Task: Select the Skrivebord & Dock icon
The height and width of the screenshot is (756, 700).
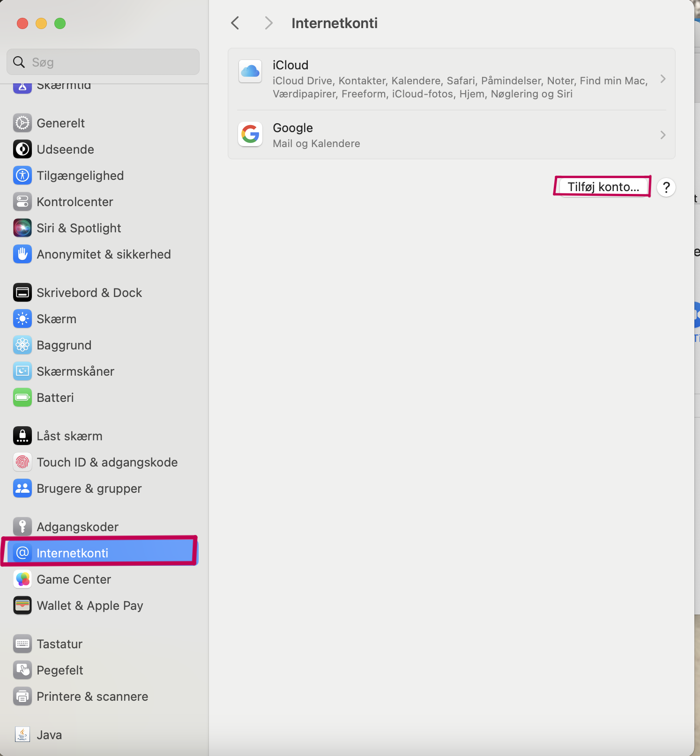Action: coord(22,292)
